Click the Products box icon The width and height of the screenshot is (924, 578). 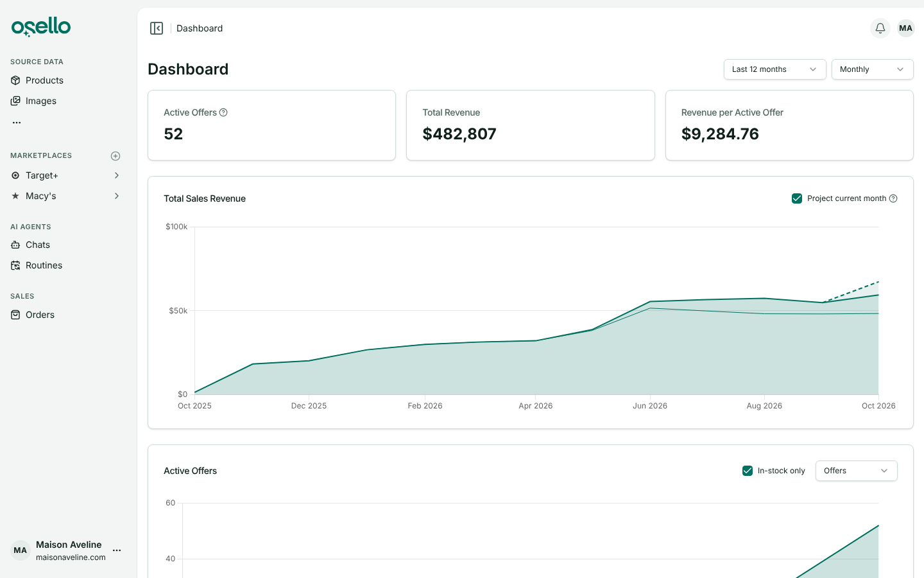[x=15, y=80]
